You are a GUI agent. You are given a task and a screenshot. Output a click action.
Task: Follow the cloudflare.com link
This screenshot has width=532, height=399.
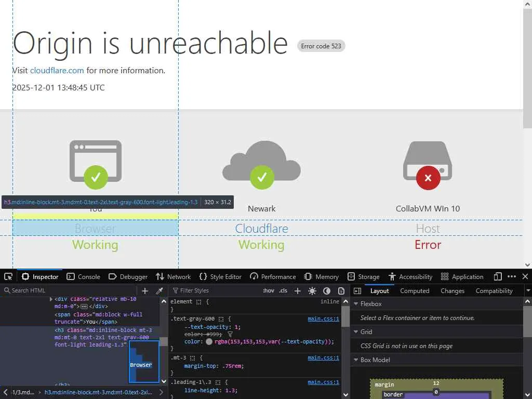[x=57, y=70]
